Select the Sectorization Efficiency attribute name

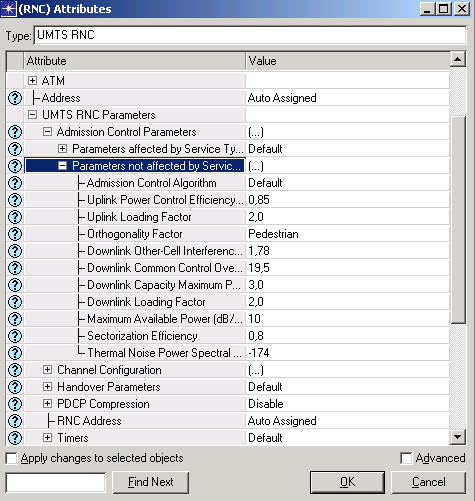click(142, 336)
